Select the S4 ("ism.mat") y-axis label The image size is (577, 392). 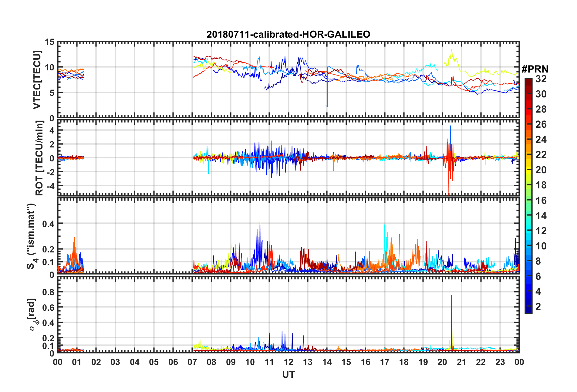pyautogui.click(x=32, y=236)
